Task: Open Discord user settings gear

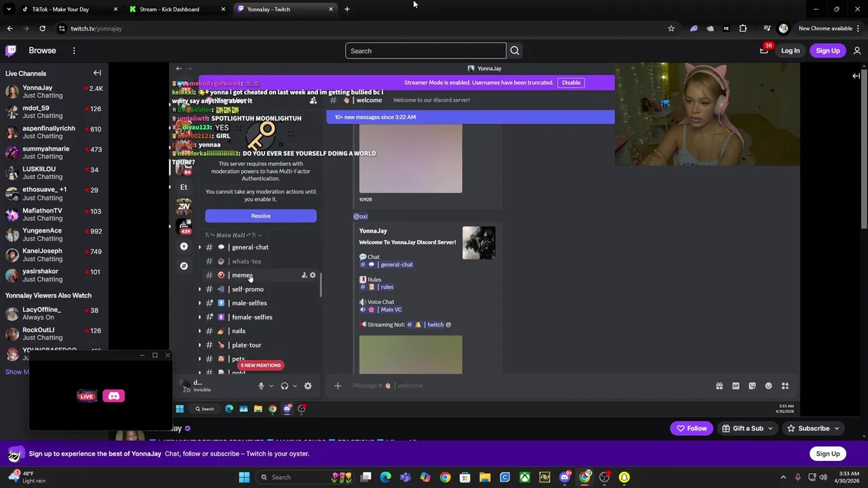Action: tap(308, 386)
